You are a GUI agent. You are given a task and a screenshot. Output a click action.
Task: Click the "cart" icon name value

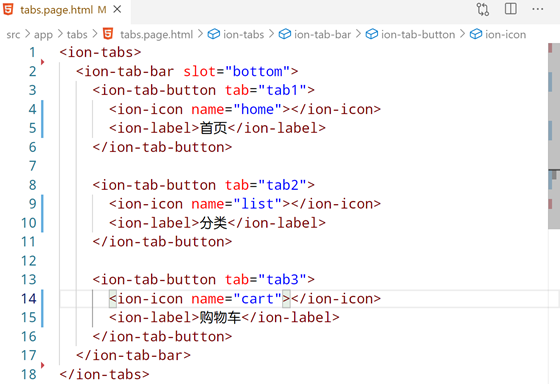point(258,299)
